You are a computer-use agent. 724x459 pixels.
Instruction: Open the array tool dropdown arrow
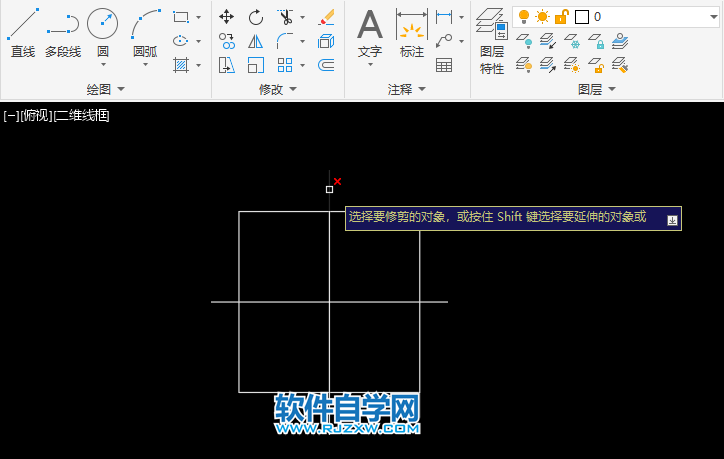point(302,66)
